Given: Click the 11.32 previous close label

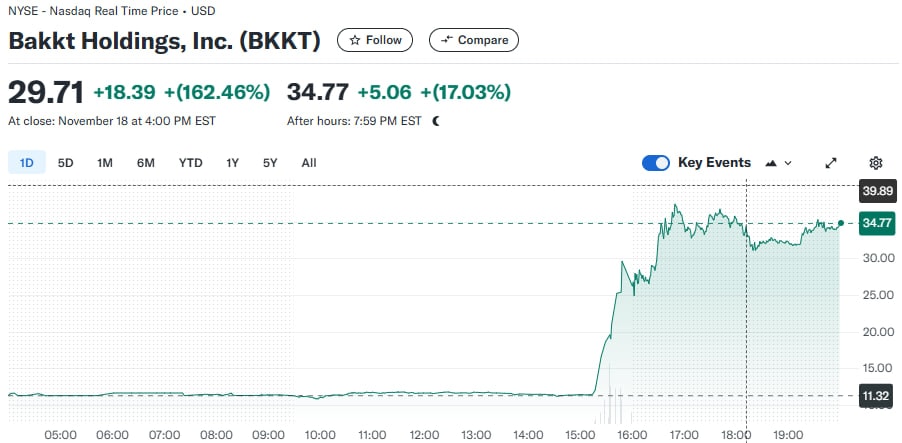Looking at the screenshot, I should tap(877, 396).
